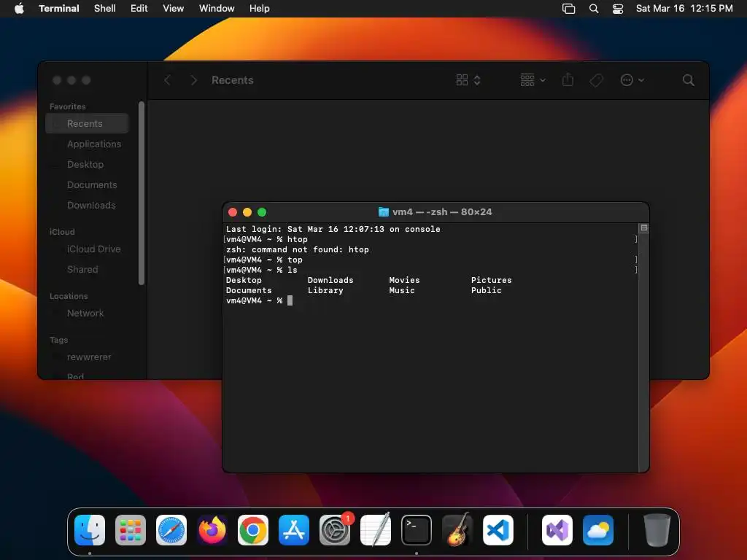Viewport: 747px width, 560px height.
Task: Open the Finder action (ellipsis) menu
Action: tap(632, 80)
